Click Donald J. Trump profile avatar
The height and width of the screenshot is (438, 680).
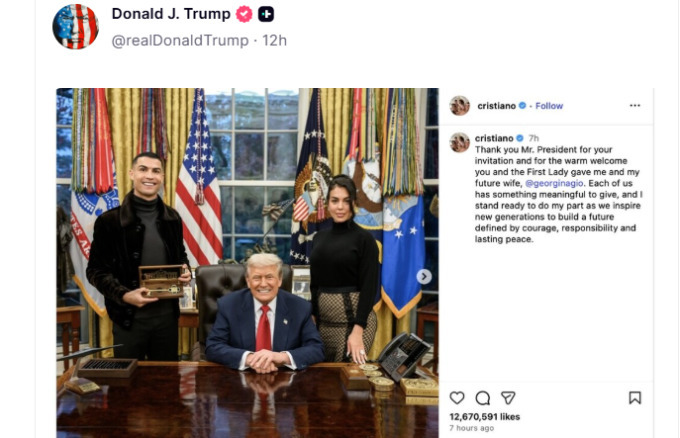click(x=75, y=26)
